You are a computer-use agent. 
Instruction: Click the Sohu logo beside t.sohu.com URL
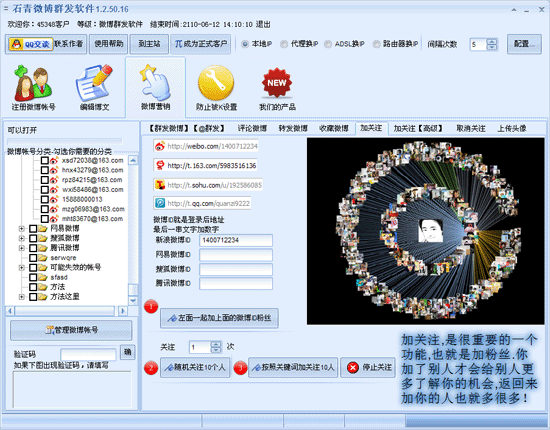point(160,184)
